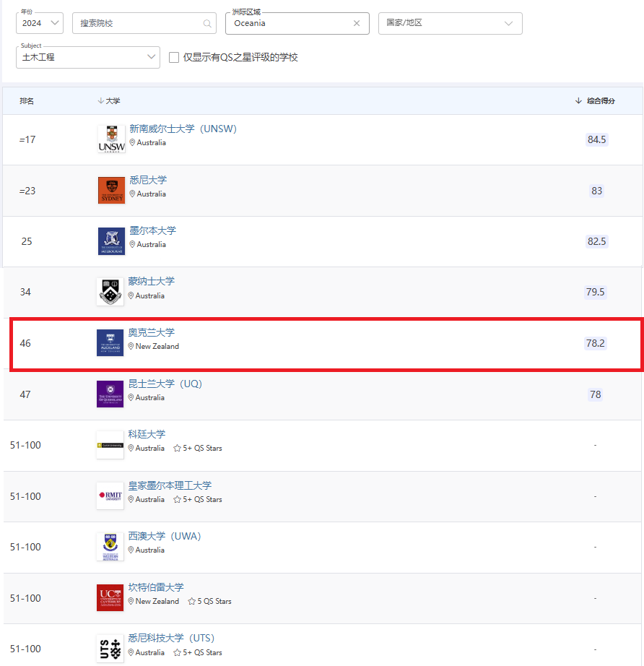This screenshot has width=644, height=666.
Task: Clear the Oceania region filter
Action: (x=357, y=23)
